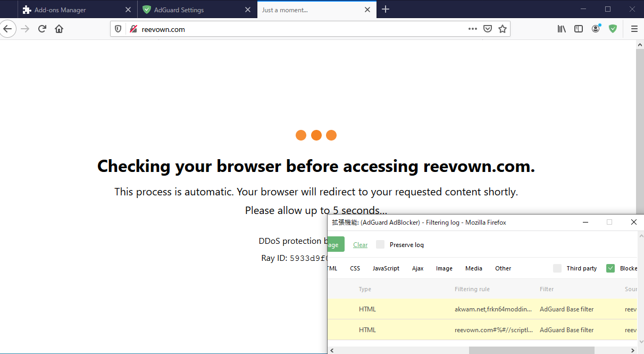Toggle the Preserve log checkbox
The height and width of the screenshot is (354, 644).
[380, 244]
